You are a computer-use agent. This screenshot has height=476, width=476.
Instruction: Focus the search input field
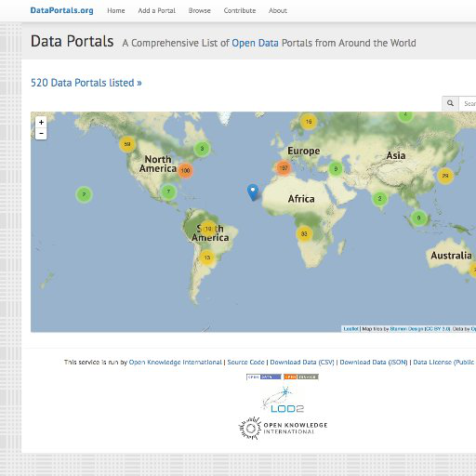[468, 103]
